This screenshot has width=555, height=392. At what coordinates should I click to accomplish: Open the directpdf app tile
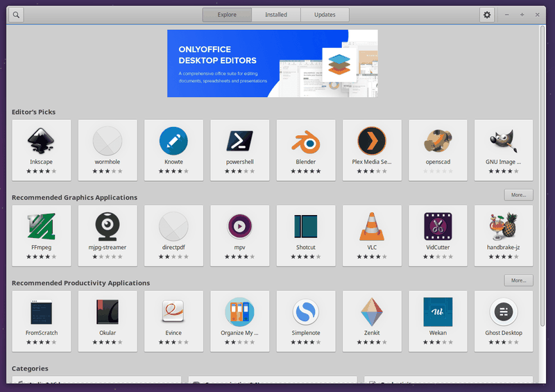point(173,236)
